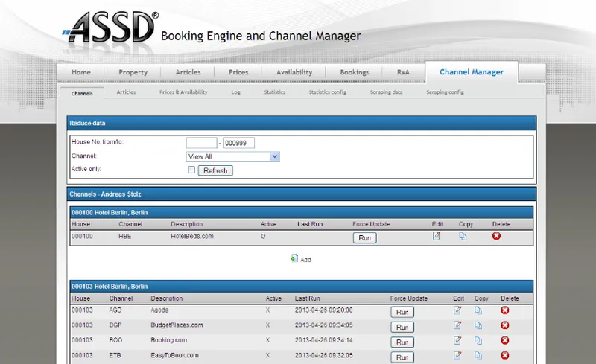Edit the AGD Agoda channel
The image size is (596, 364).
[457, 310]
